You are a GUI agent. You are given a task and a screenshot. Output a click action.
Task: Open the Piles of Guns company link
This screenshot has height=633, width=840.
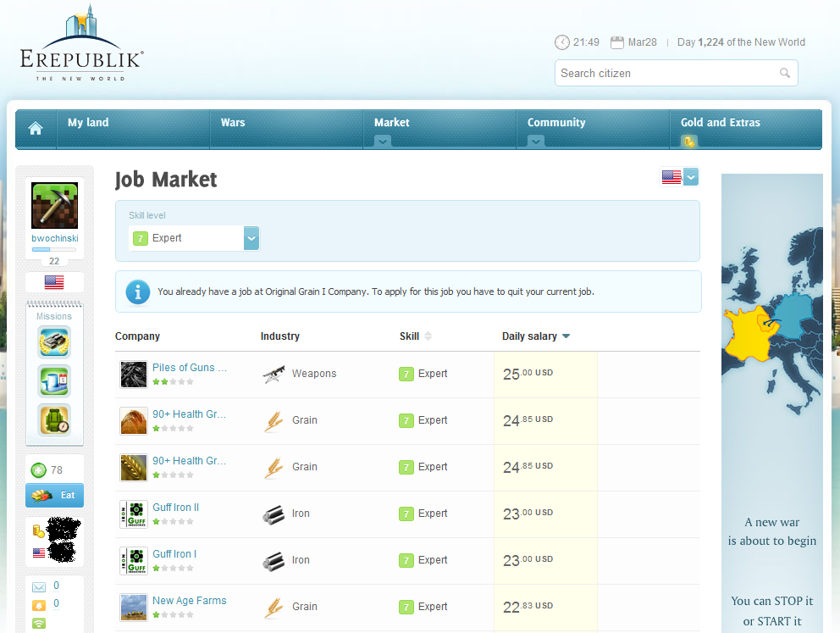190,368
